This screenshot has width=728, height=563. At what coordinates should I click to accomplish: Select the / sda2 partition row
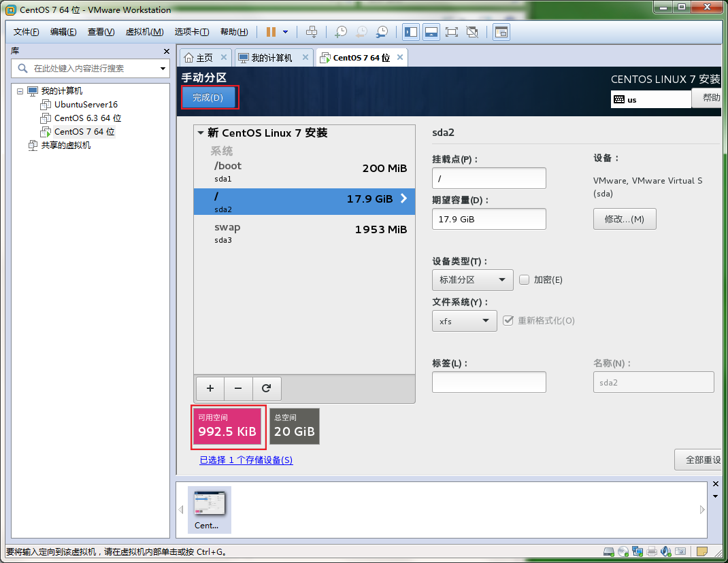tap(304, 201)
